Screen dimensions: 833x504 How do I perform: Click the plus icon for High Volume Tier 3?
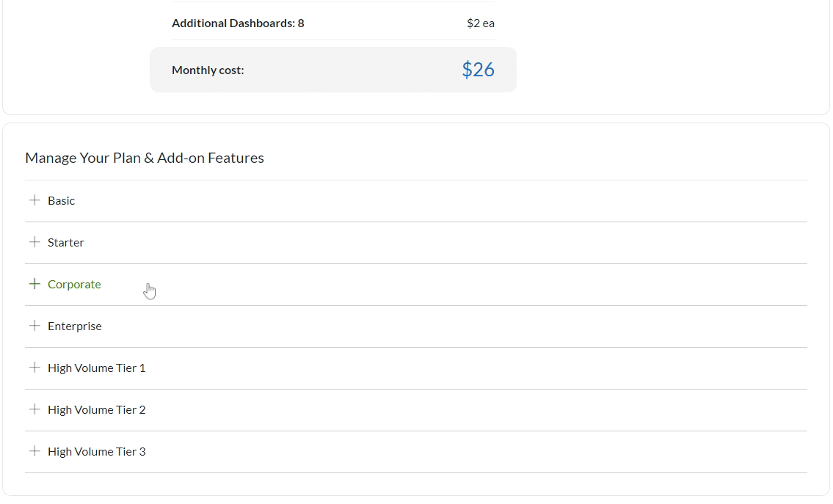[34, 451]
